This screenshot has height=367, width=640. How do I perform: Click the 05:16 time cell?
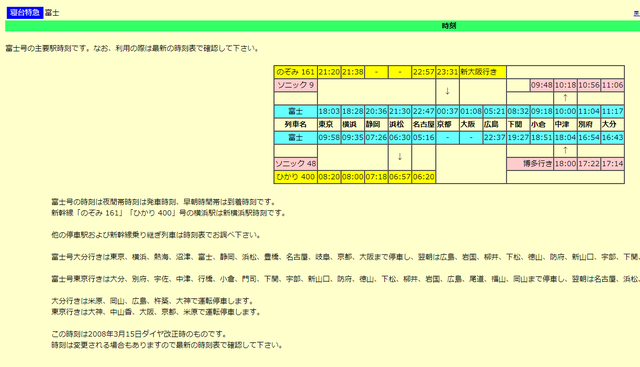(x=424, y=138)
